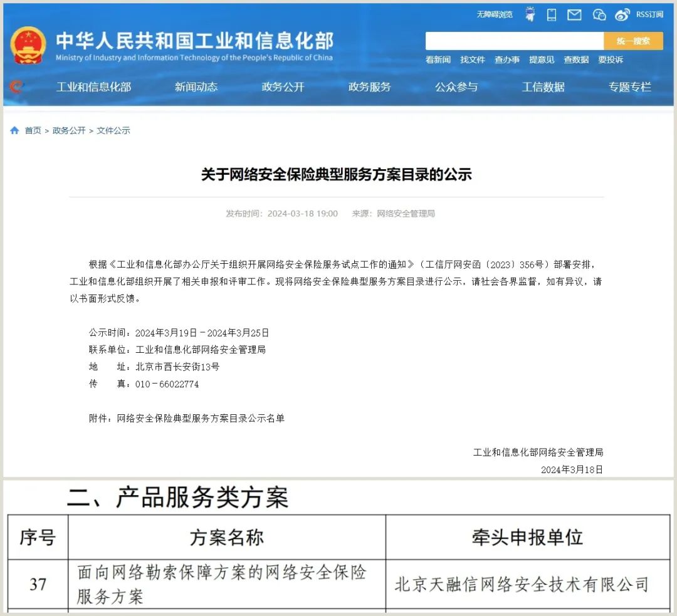Click the 找文件 quick link
The height and width of the screenshot is (616, 677).
coord(473,60)
